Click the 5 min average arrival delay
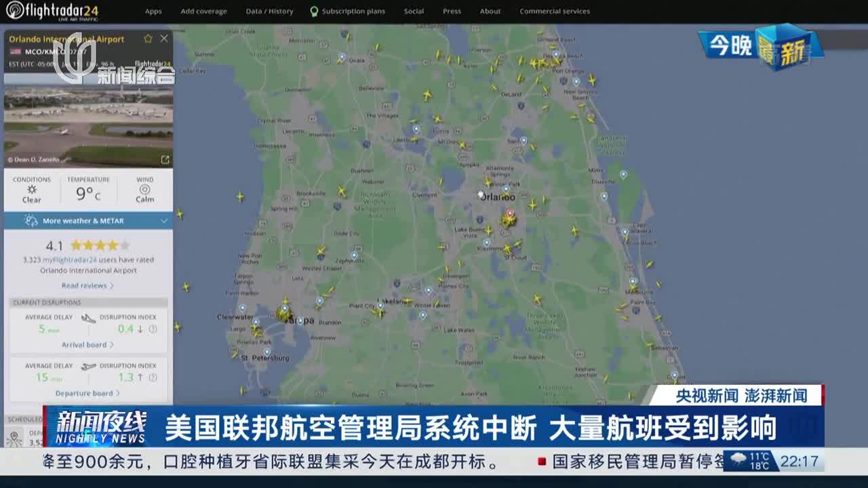The width and height of the screenshot is (868, 488). (x=49, y=329)
